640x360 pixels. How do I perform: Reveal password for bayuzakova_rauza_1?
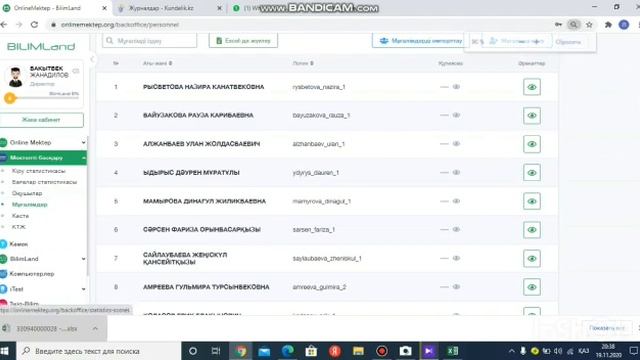coord(456,115)
